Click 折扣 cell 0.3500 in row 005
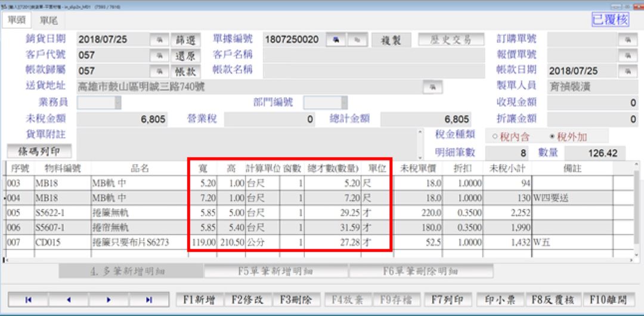Screen dimensions: 644x316 pos(463,213)
